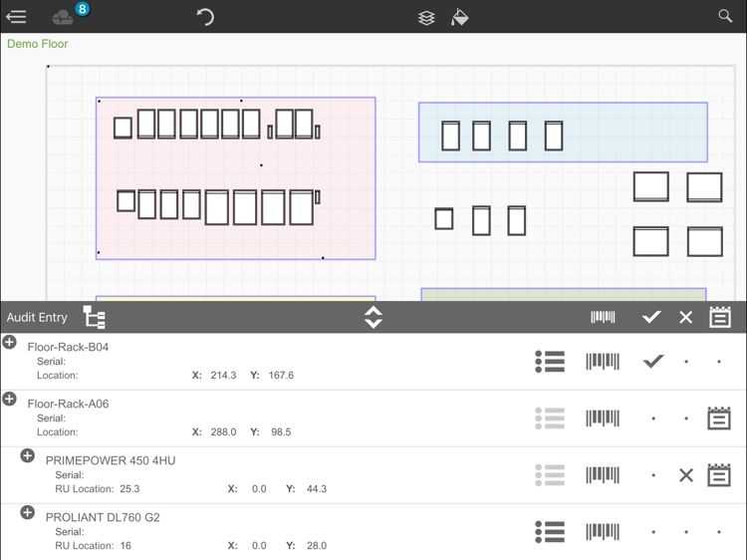The width and height of the screenshot is (747, 560).
Task: Select the small square rack below the blue zone
Action: [444, 219]
